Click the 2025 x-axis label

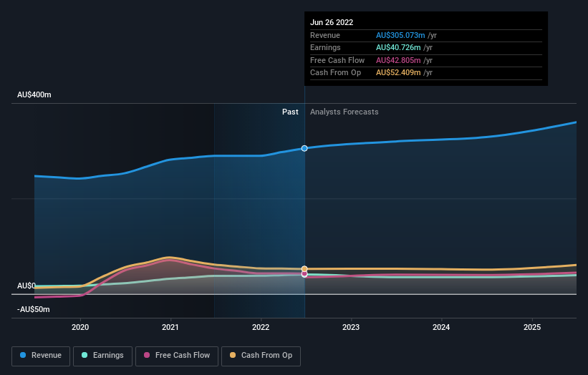(532, 328)
